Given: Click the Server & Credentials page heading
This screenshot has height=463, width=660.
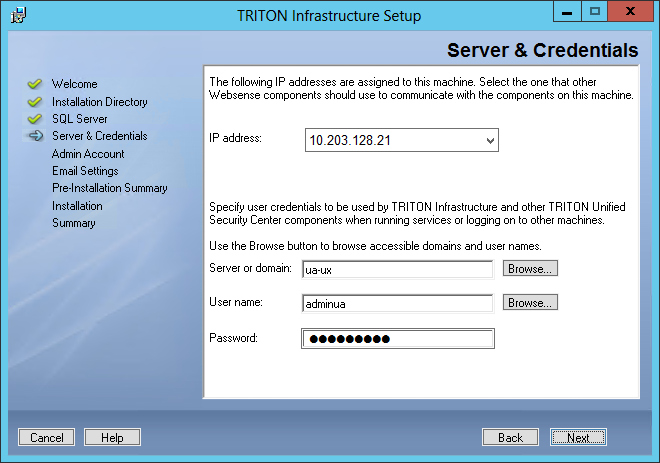Looking at the screenshot, I should tap(543, 50).
